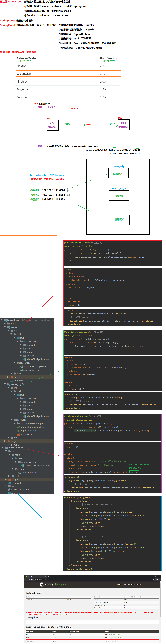Click the browser reload icon
Screen dimensions: 166x644
click(x=32, y=579)
